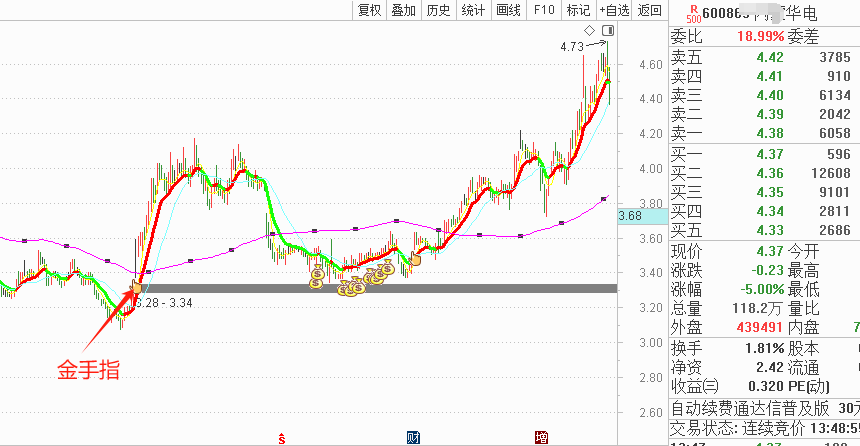Click the 返回 back button

(x=649, y=10)
